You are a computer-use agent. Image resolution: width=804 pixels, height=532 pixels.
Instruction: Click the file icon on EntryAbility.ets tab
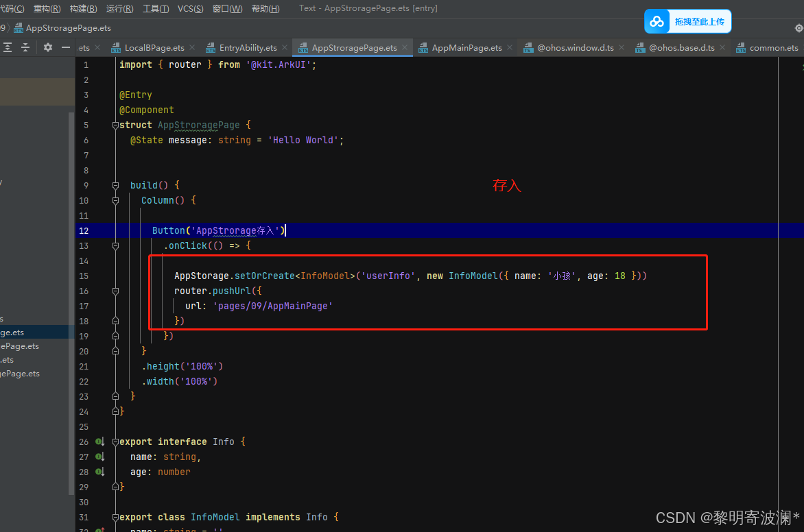click(210, 48)
